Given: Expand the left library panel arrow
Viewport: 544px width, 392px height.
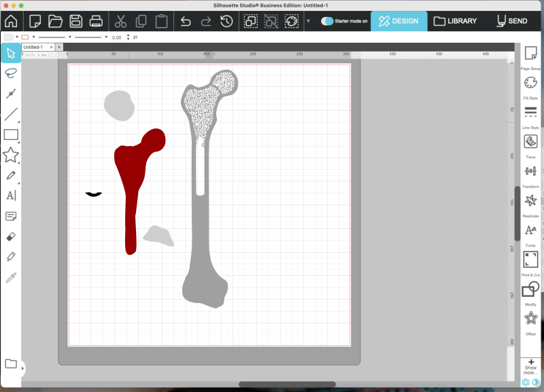Looking at the screenshot, I should (x=22, y=368).
